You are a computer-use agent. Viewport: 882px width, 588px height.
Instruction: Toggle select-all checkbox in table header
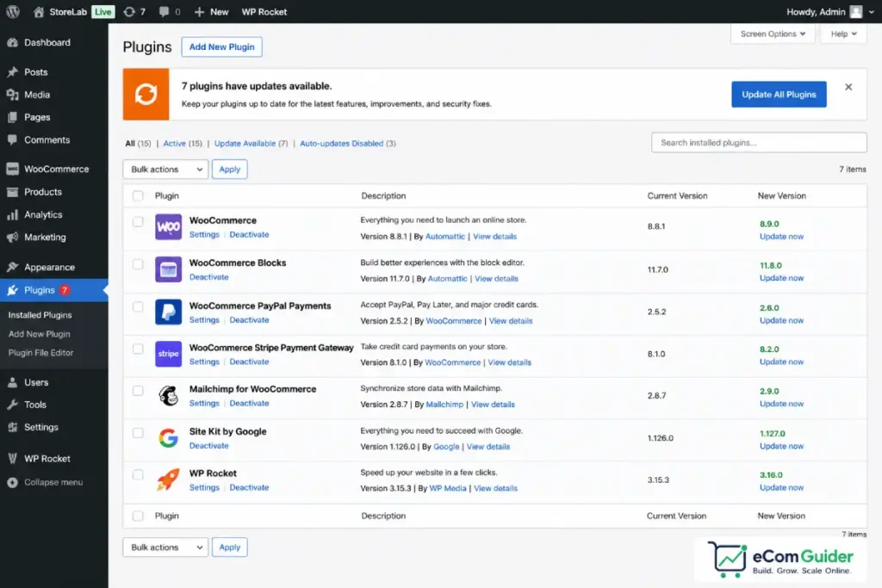[x=138, y=195]
